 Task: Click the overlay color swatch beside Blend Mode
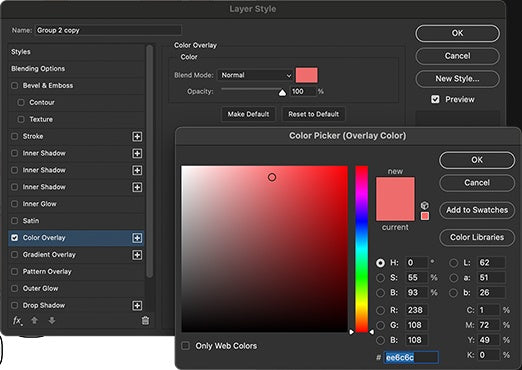(307, 75)
